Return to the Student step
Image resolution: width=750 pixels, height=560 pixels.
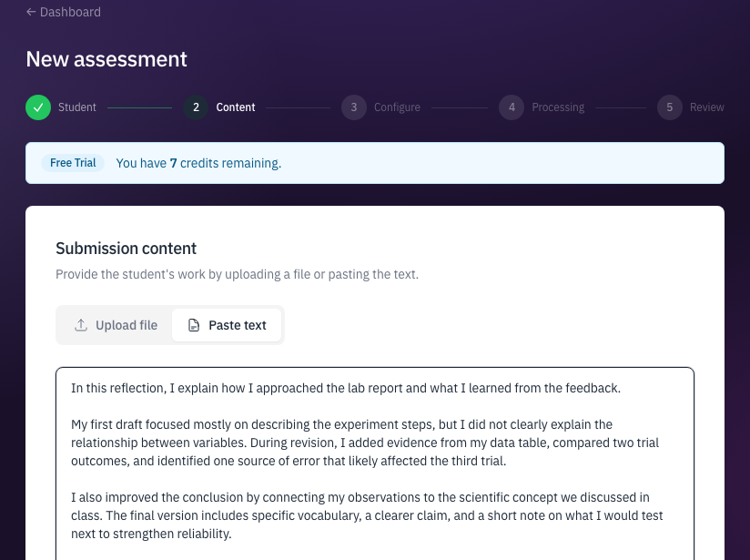pyautogui.click(x=77, y=107)
